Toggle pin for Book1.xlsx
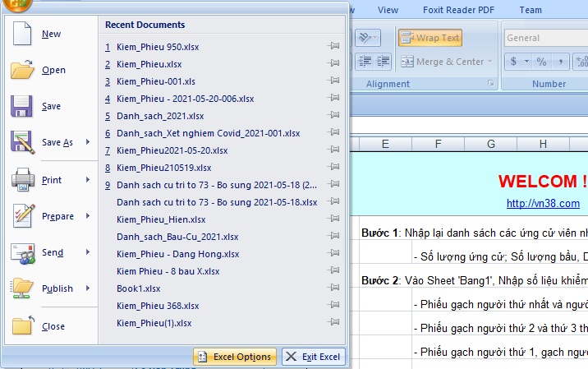This screenshot has width=588, height=369. point(333,288)
